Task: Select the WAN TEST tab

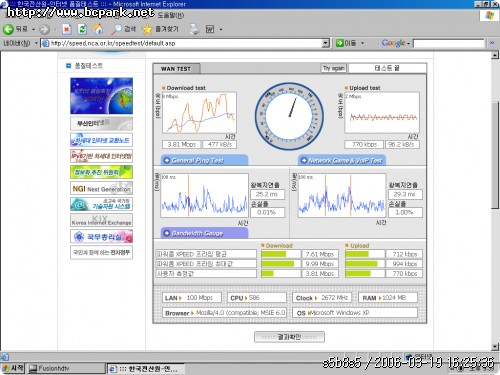Action: tap(176, 69)
